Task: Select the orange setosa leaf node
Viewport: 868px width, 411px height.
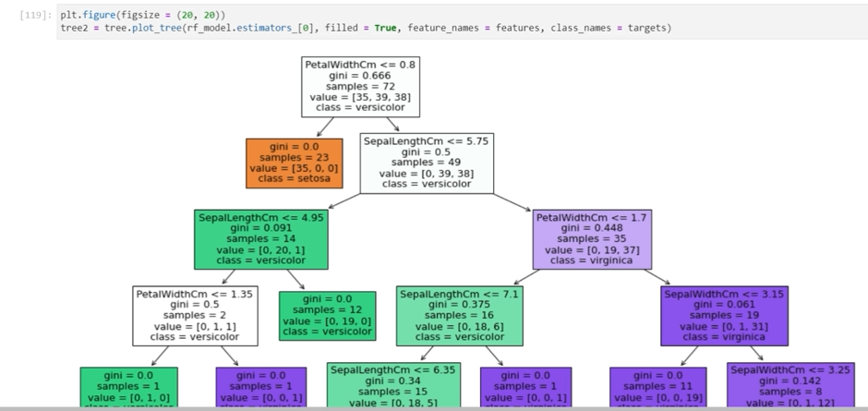Action: point(289,163)
